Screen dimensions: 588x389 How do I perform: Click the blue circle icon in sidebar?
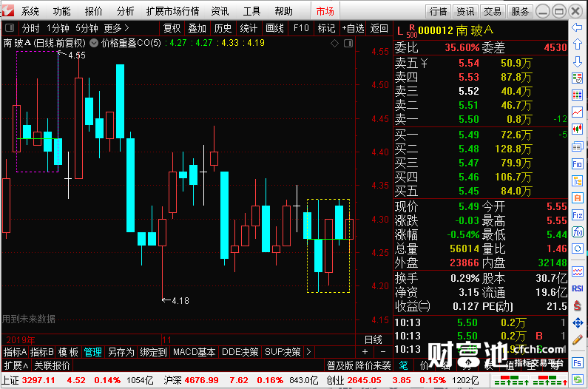577,248
